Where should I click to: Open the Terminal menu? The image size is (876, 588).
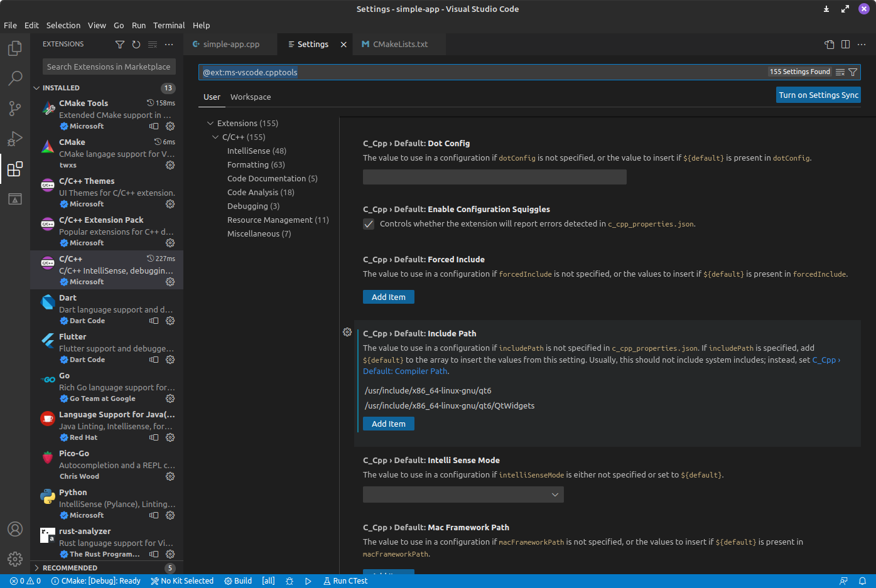click(169, 26)
